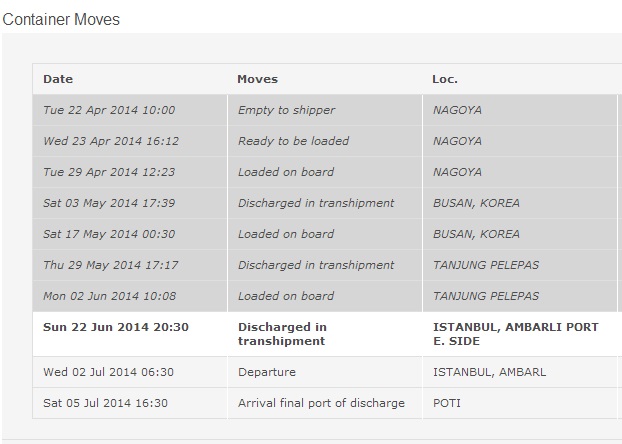Click BUSAN, KOREA in the Sat 17 May row
The image size is (622, 444).
476,234
